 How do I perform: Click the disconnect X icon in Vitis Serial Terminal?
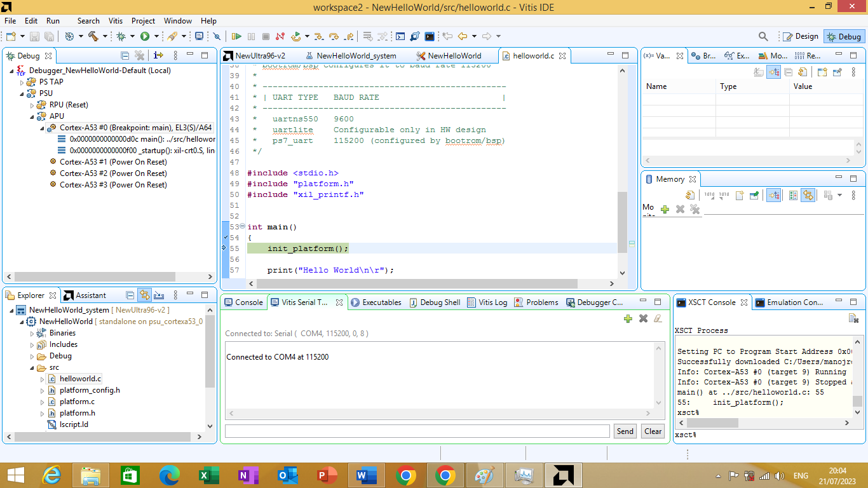point(643,318)
